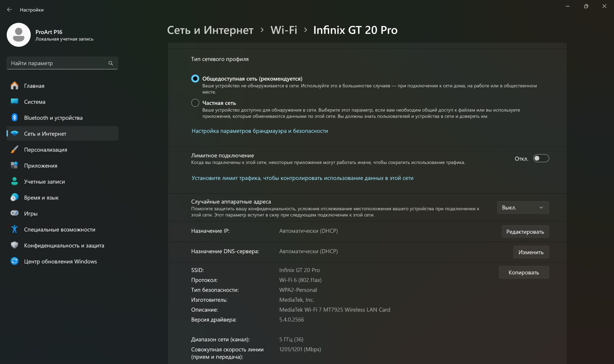The height and width of the screenshot is (364, 614).
Task: Select the Общедоступная сеть radio button
Action: (195, 79)
